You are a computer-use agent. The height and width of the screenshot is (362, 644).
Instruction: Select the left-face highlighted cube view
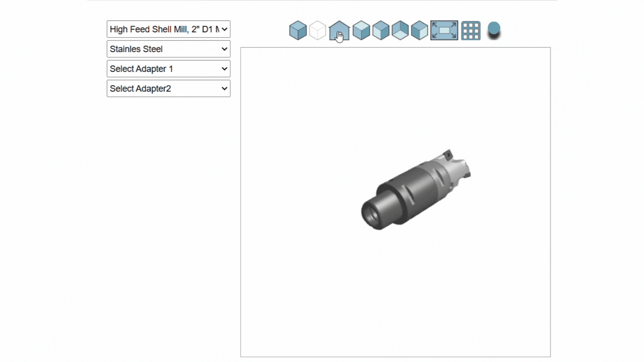(x=381, y=31)
